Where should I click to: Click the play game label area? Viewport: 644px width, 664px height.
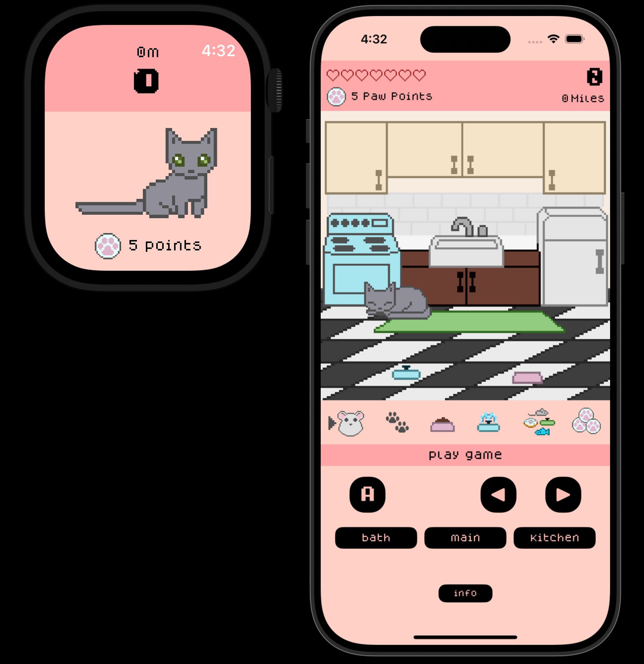click(464, 456)
